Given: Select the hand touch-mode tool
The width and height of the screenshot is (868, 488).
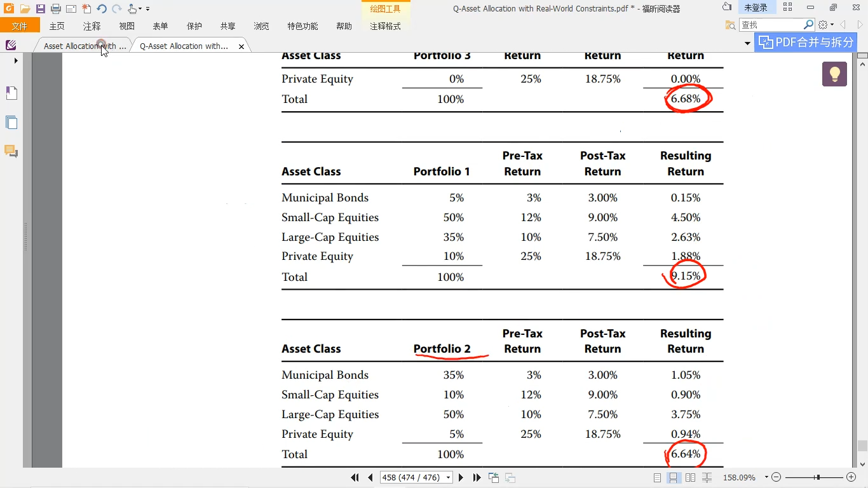Looking at the screenshot, I should point(132,9).
